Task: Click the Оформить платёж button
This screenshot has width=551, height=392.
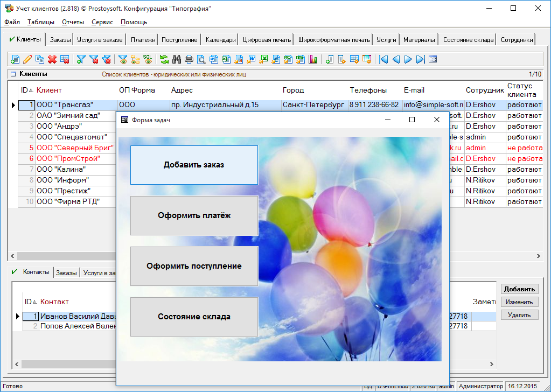Action: [x=194, y=215]
